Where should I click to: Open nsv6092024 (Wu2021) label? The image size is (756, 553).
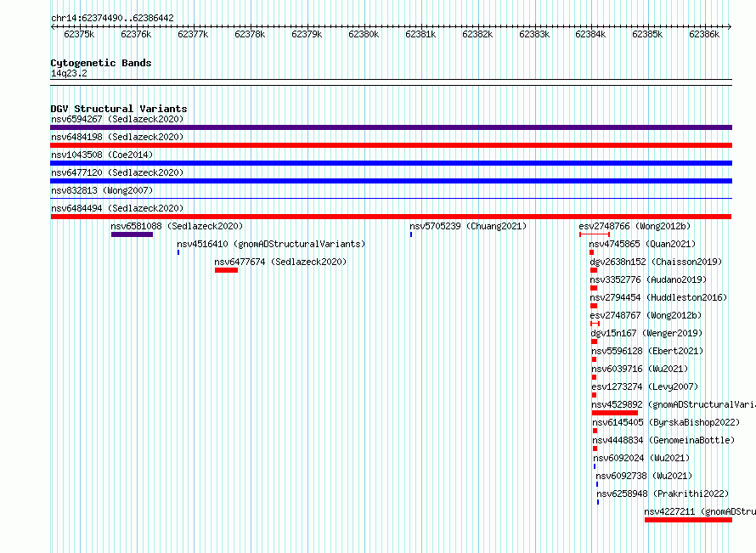coord(641,458)
